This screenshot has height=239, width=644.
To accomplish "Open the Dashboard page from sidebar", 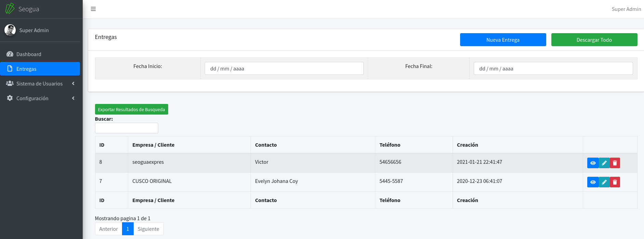I will tap(29, 54).
